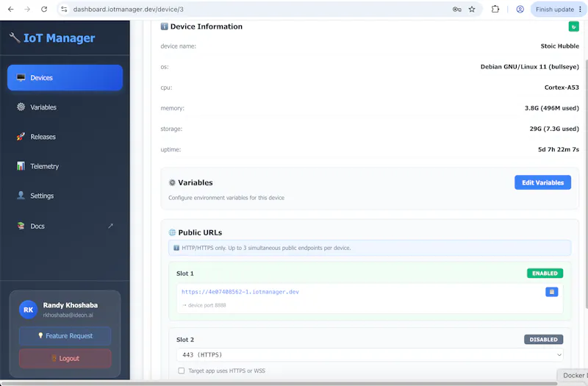Click the Debian GNU/Linux 11 (bullseye) value

click(x=529, y=67)
